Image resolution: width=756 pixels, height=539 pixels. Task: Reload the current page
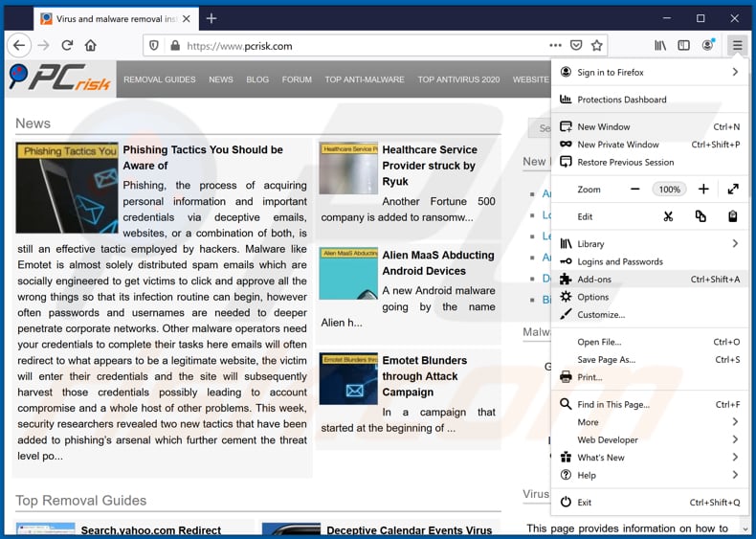click(x=67, y=46)
